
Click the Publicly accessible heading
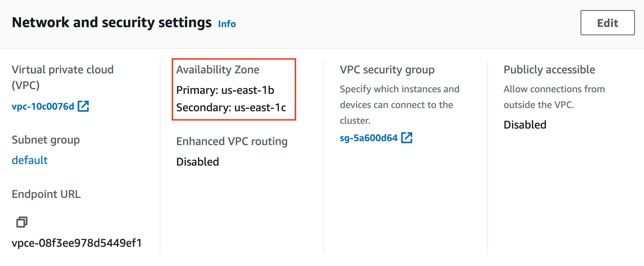click(x=549, y=70)
